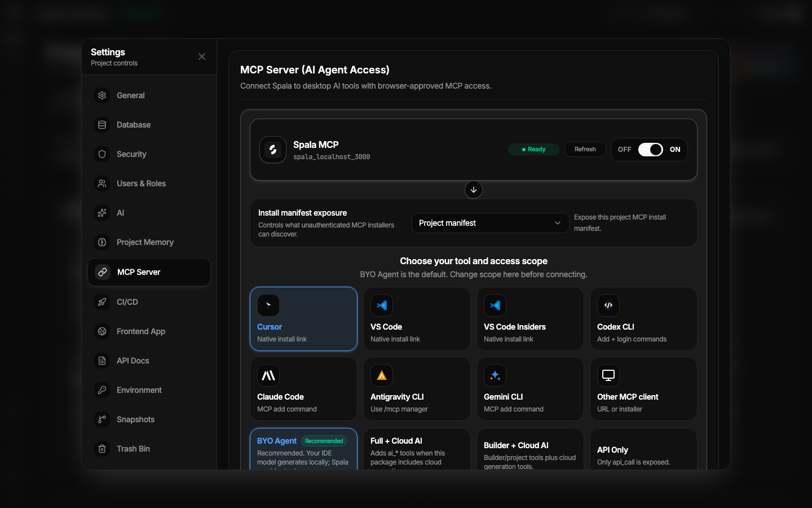Click the Security shield icon
The width and height of the screenshot is (812, 508).
click(x=102, y=154)
